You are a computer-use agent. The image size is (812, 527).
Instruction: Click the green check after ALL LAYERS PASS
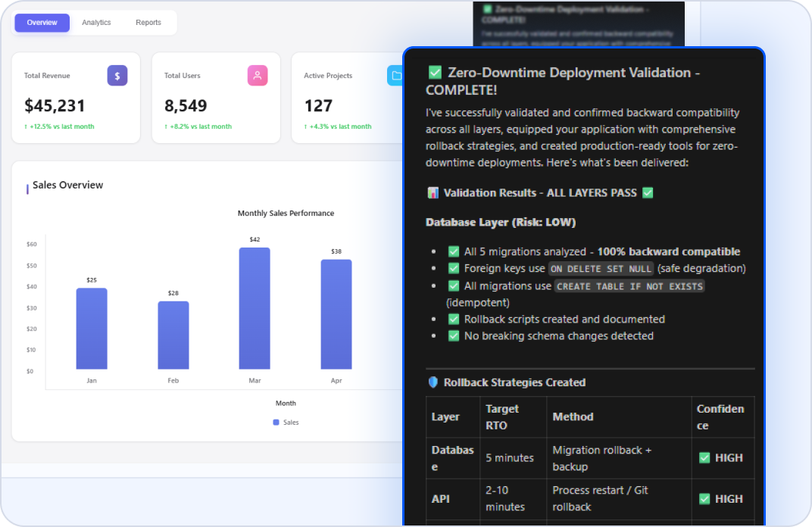[x=648, y=193]
